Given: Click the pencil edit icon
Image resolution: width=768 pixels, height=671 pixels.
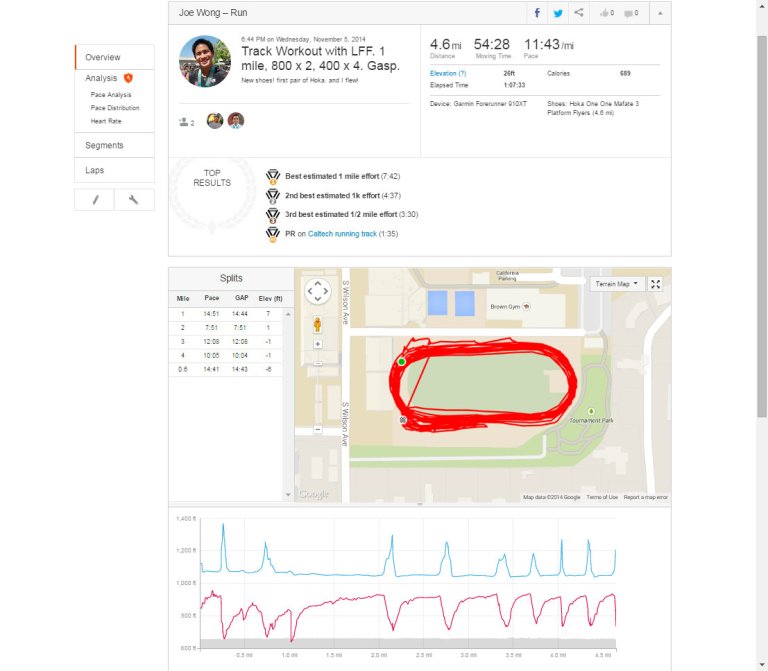Looking at the screenshot, I should coord(95,199).
